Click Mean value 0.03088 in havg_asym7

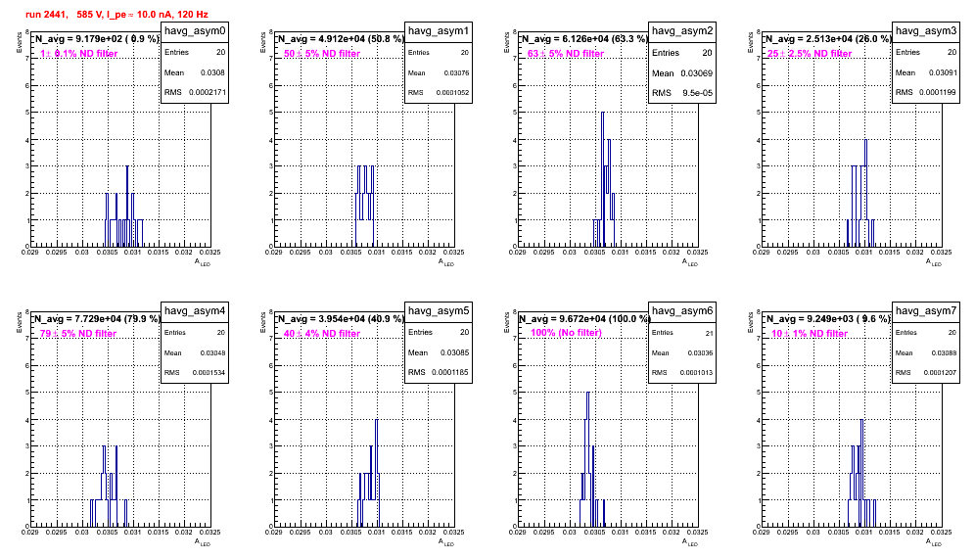(x=944, y=352)
